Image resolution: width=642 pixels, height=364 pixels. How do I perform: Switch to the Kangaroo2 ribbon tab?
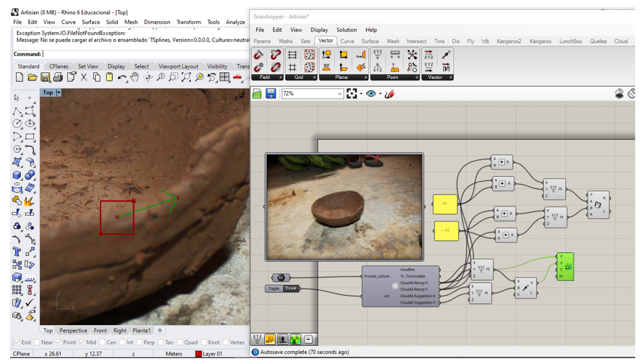pyautogui.click(x=509, y=41)
